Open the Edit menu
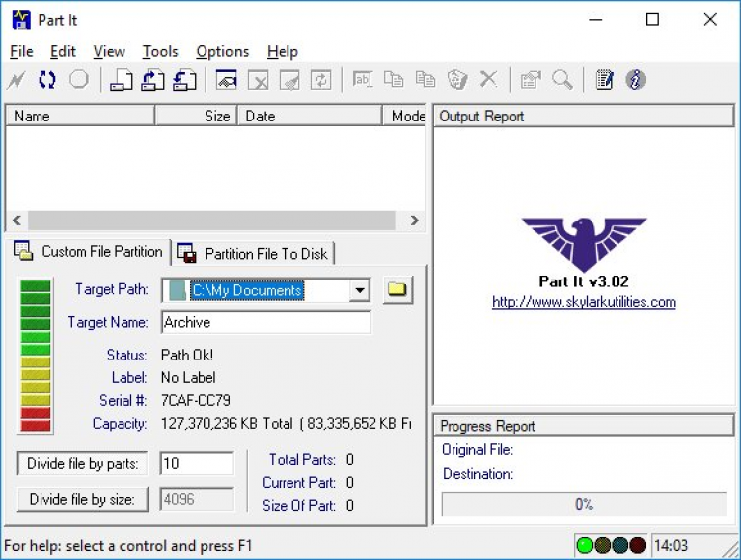 pyautogui.click(x=63, y=51)
